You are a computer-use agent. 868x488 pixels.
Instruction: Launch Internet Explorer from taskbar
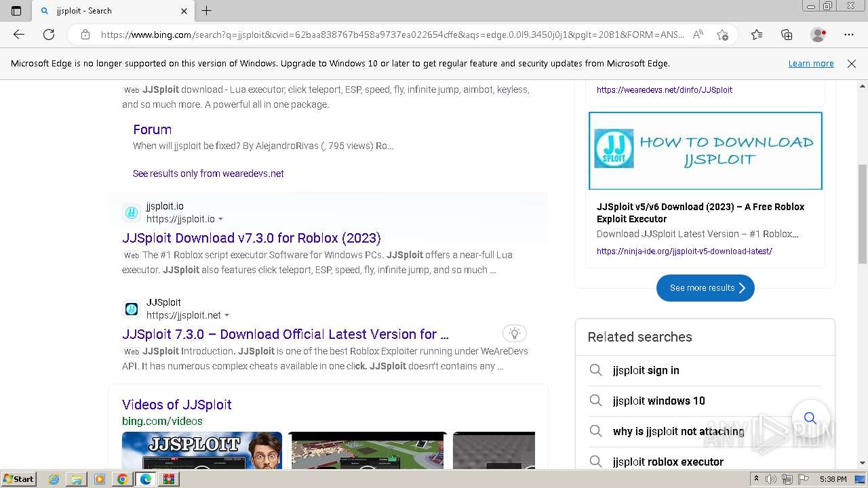54,479
